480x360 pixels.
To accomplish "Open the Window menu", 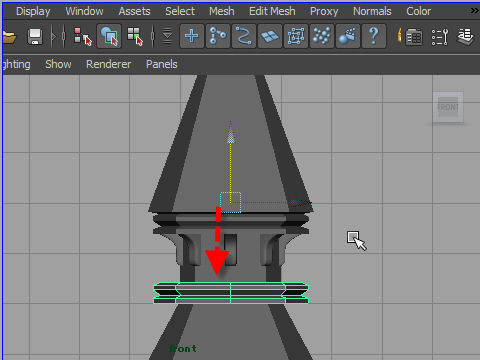I will 84,11.
